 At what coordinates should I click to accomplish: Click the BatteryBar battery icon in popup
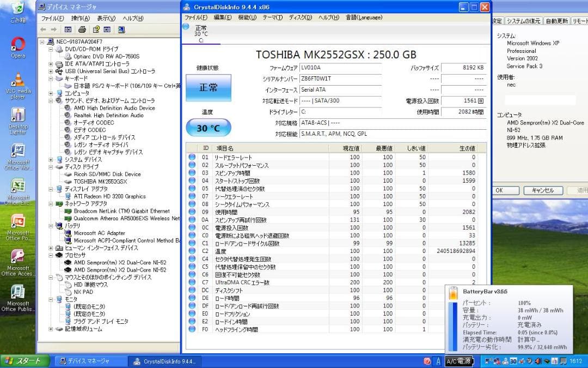453,293
